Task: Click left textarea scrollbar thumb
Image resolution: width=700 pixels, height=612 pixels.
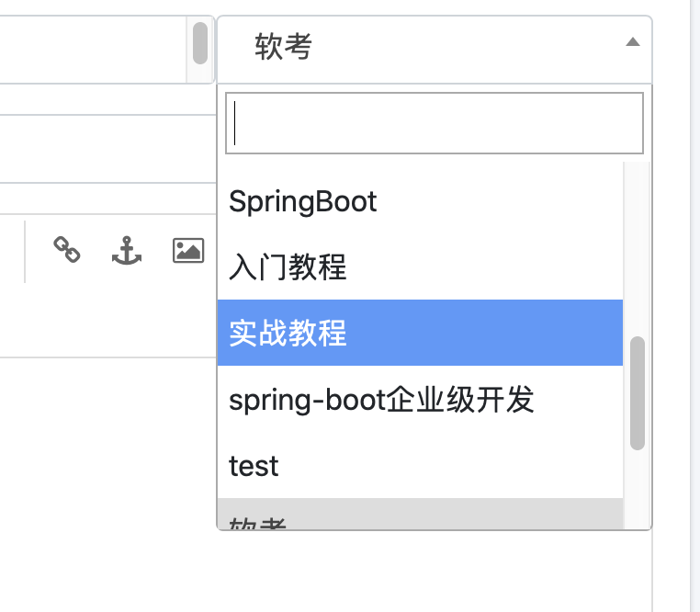Action: (200, 43)
